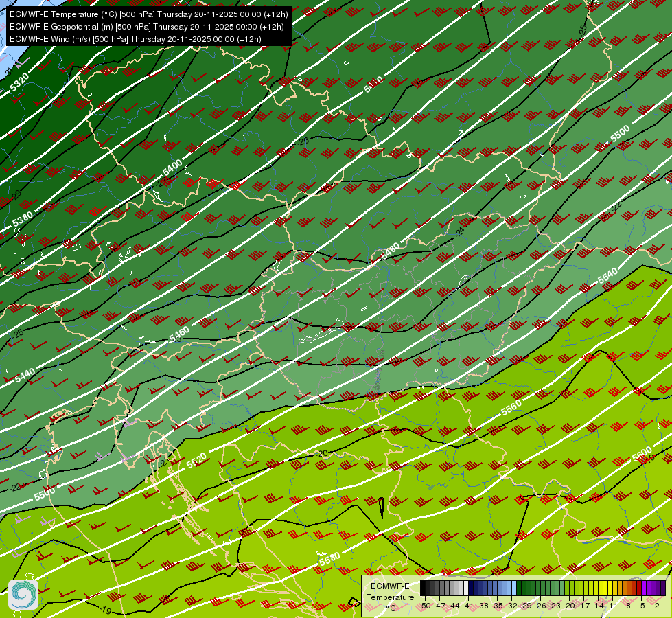Click the -24 isotherm label on the map
This screenshot has width=672, height=618.
(460, 231)
